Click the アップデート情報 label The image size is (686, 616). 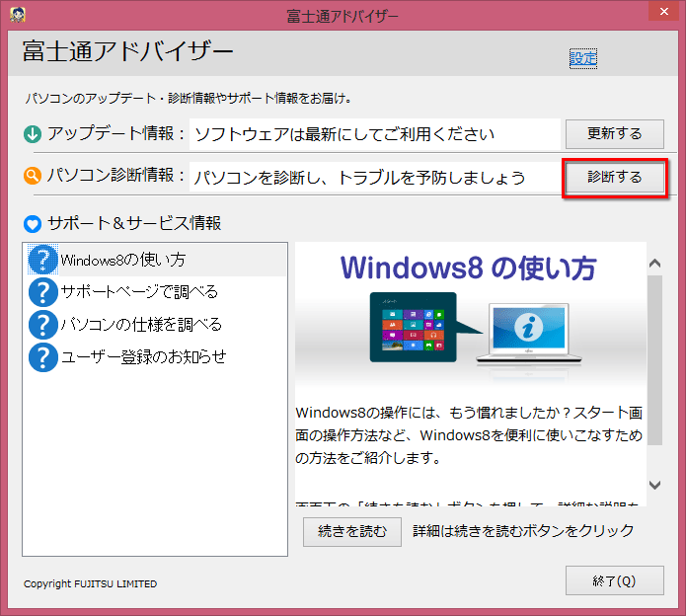tap(116, 133)
